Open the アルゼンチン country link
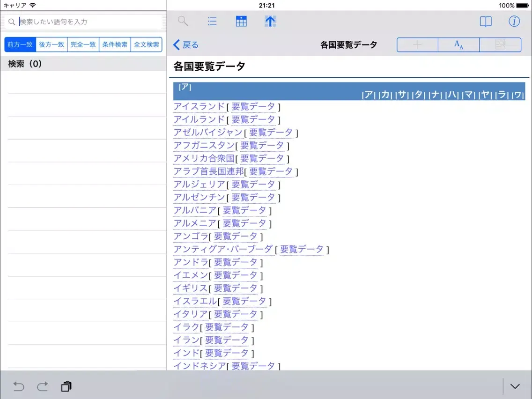Image resolution: width=532 pixels, height=399 pixels. click(199, 197)
